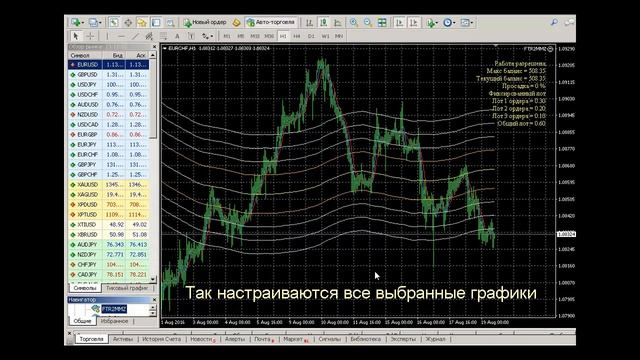This screenshot has height=360, width=640.
Task: Select XAUUSD row in Market Watch
Action: coord(109,184)
